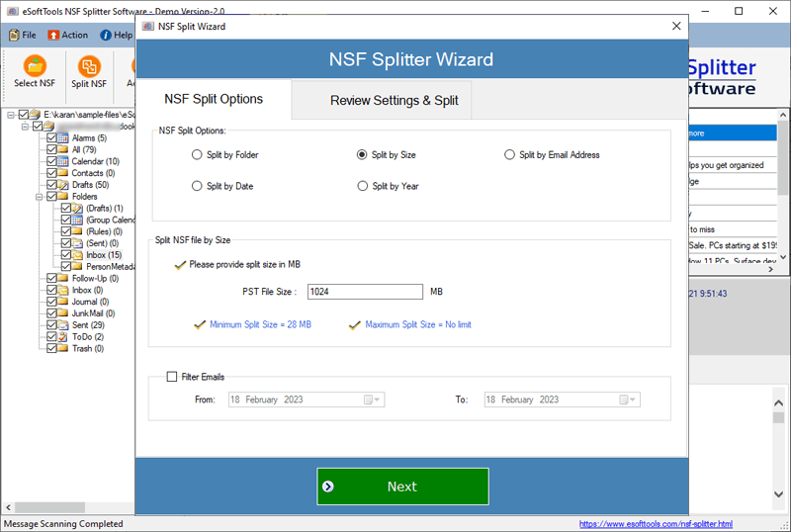Click the (Sent) (0) folder icon
Image resolution: width=791 pixels, height=532 pixels.
pyautogui.click(x=77, y=243)
